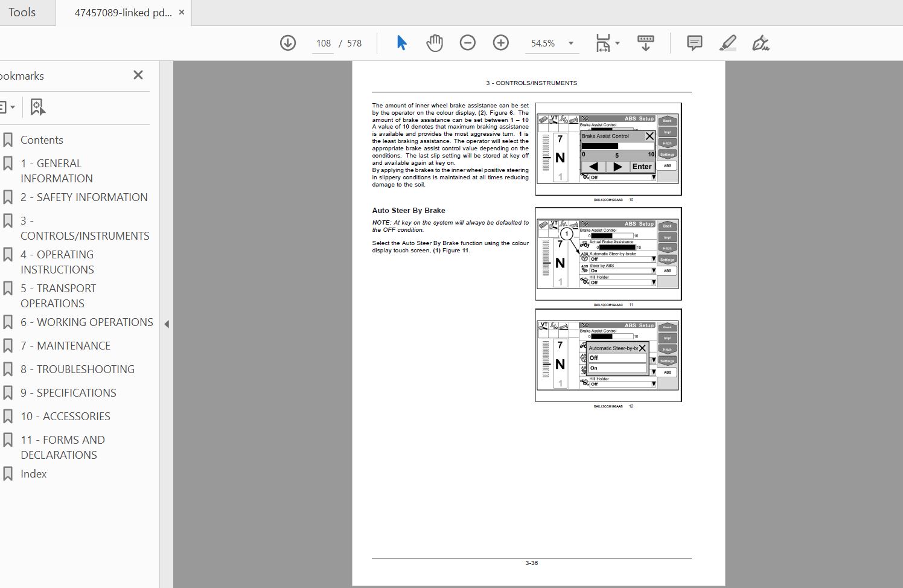Click the find bookmark icon
The height and width of the screenshot is (588, 903).
(x=37, y=107)
